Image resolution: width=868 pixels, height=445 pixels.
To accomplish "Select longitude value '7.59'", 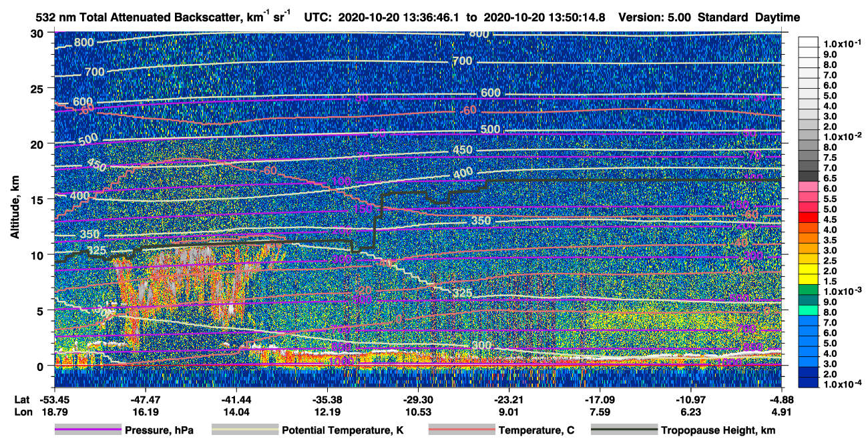I will [600, 412].
